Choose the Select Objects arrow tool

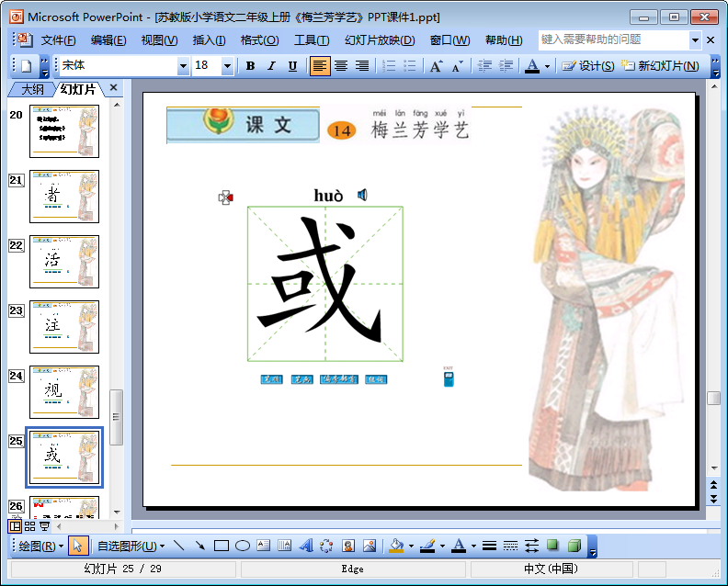[77, 547]
